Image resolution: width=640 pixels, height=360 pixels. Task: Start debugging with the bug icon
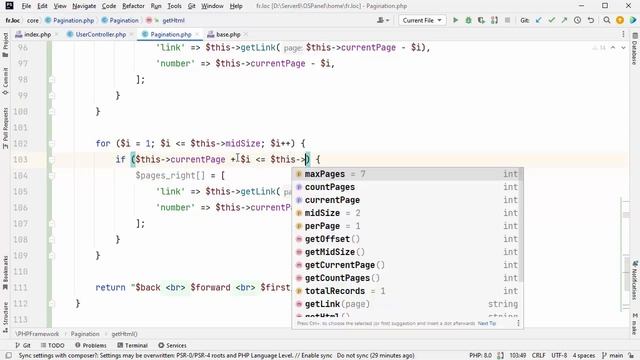[x=468, y=20]
